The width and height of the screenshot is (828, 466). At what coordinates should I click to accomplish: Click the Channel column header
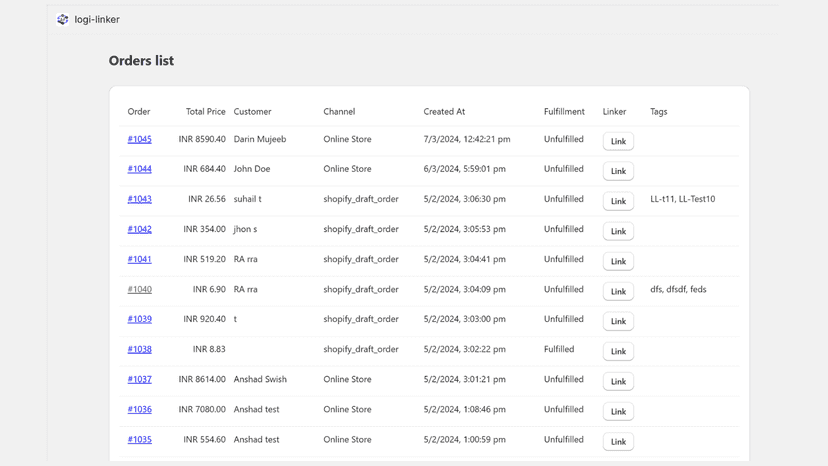tap(339, 111)
